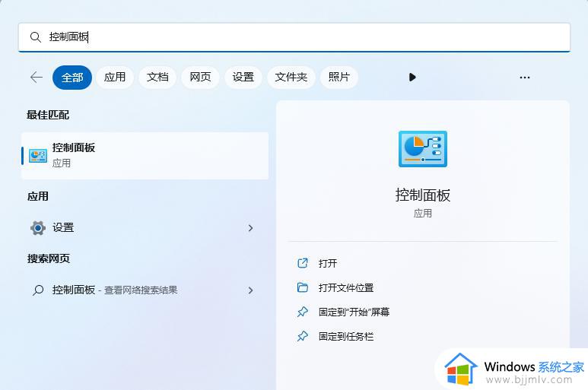
Task: Open the 控制面板 web search result
Action: click(145, 290)
